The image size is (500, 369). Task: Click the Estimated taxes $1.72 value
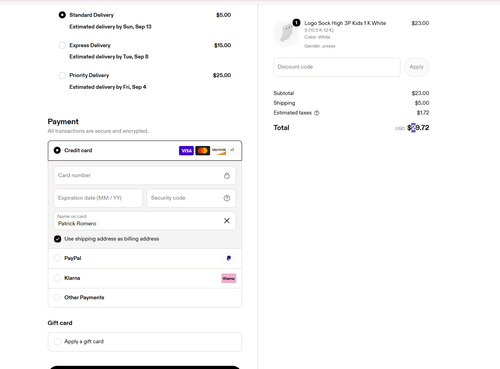[423, 113]
